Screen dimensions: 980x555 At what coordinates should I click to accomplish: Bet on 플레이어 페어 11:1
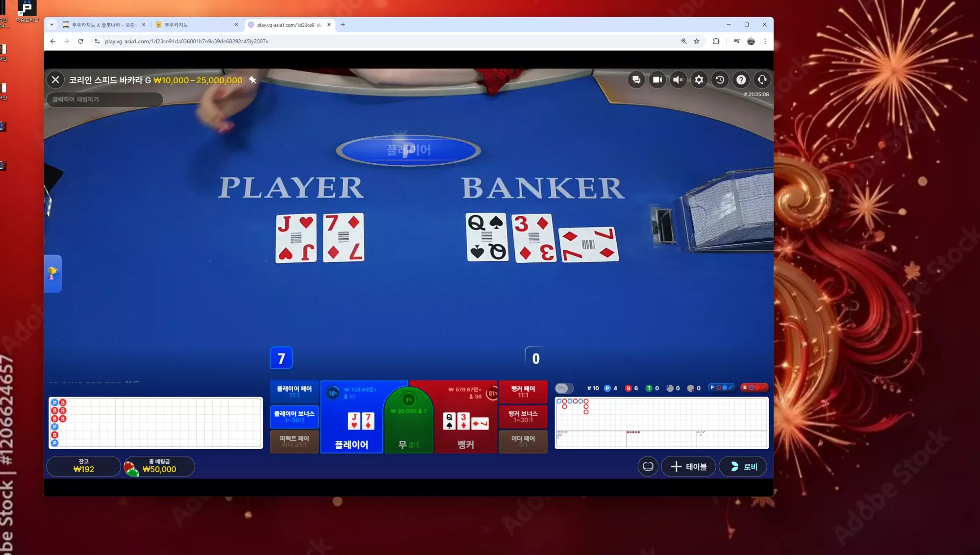point(294,392)
